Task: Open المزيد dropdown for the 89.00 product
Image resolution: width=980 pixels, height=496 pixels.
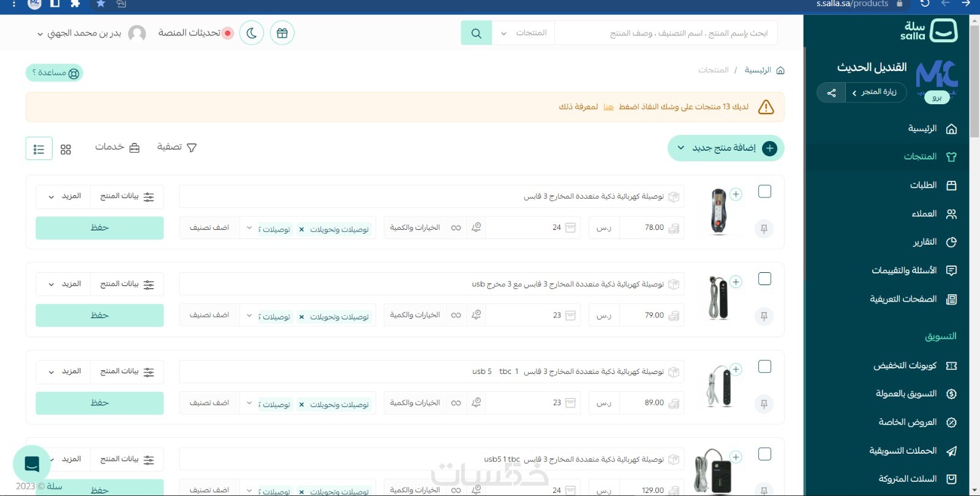Action: point(63,372)
